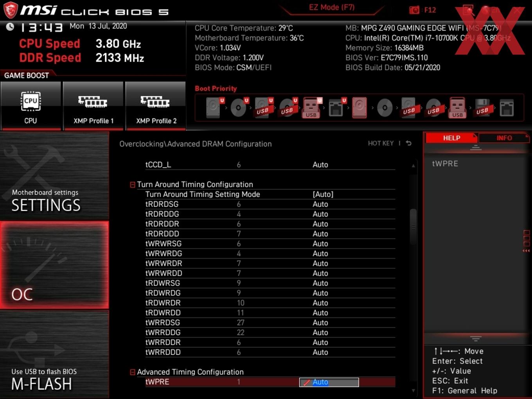Select the tWRRDSG Auto value

point(320,323)
